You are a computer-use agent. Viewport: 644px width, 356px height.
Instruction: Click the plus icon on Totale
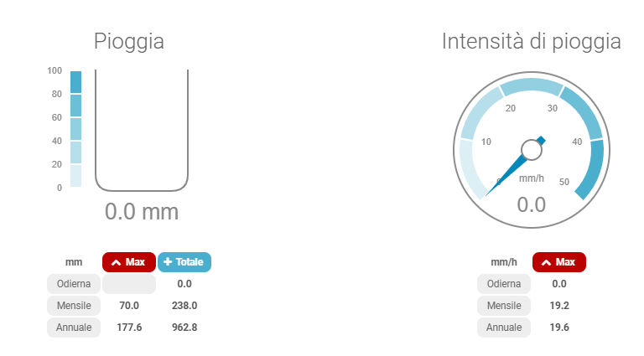(168, 262)
